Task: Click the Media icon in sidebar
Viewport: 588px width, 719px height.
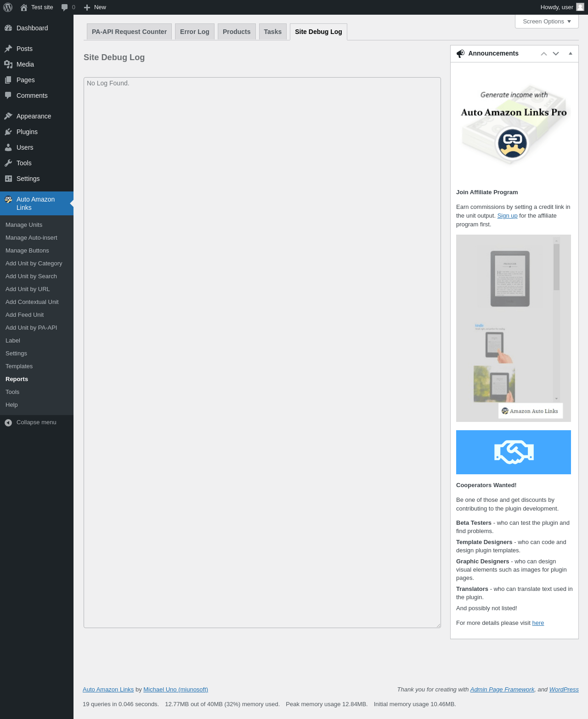Action: click(8, 64)
